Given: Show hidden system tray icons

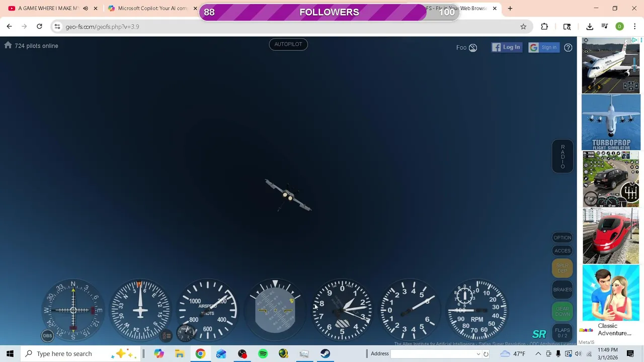Looking at the screenshot, I should pos(538,353).
